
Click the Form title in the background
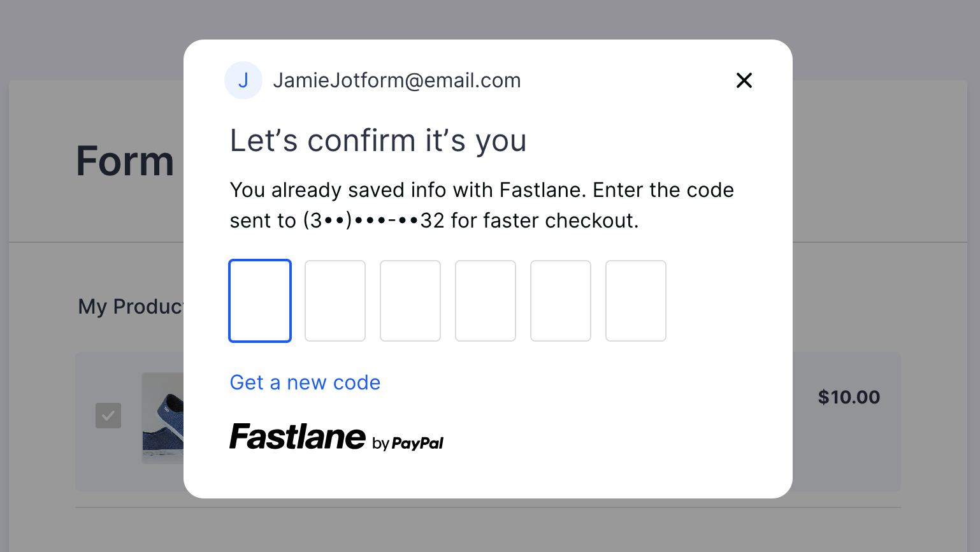[x=125, y=161]
